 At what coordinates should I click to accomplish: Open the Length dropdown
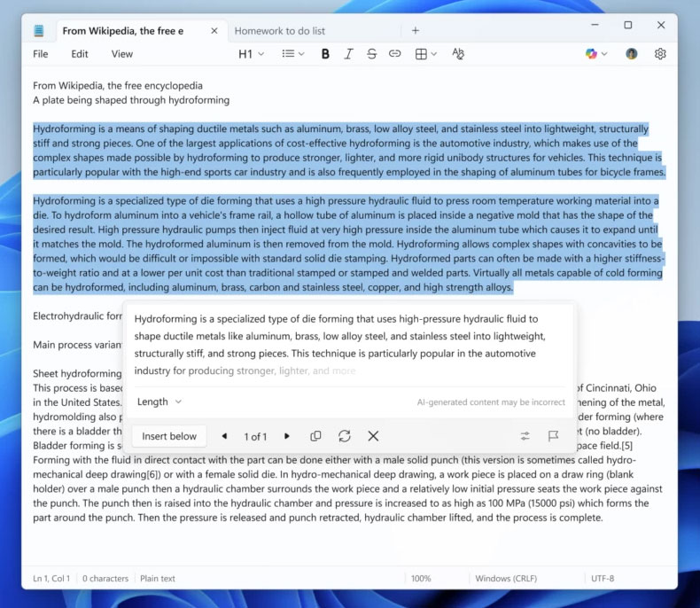click(x=159, y=401)
